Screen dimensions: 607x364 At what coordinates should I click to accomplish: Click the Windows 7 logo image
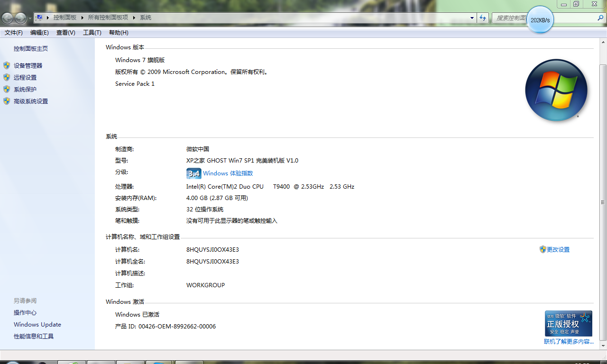(556, 90)
